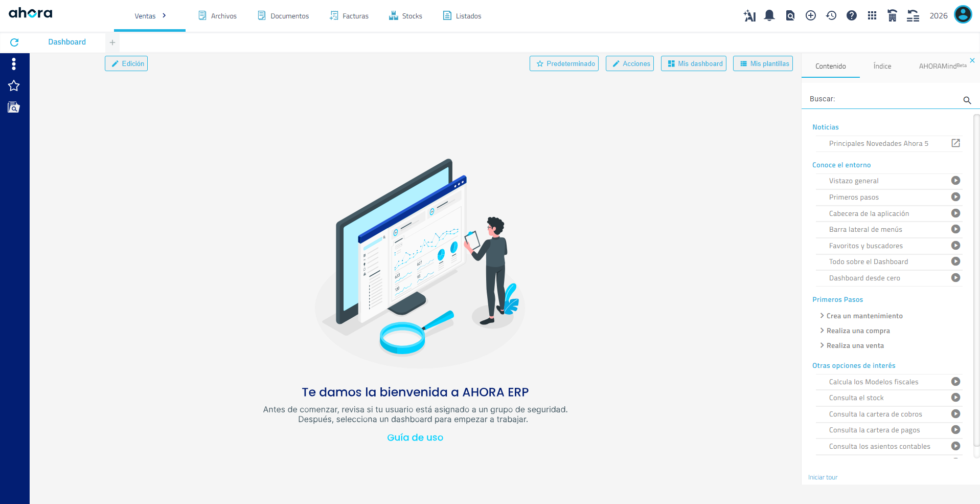
Task: Open external link for Principales Novedades
Action: (x=955, y=143)
